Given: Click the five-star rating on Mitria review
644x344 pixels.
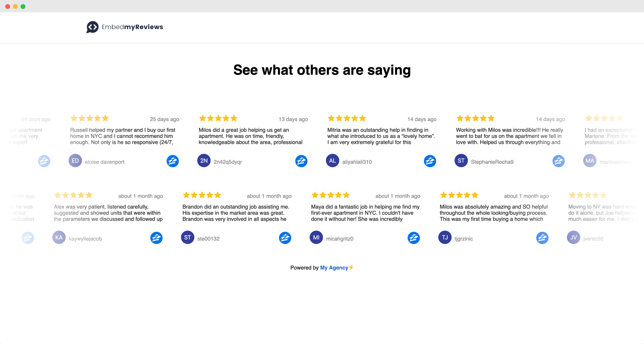Looking at the screenshot, I should (347, 118).
